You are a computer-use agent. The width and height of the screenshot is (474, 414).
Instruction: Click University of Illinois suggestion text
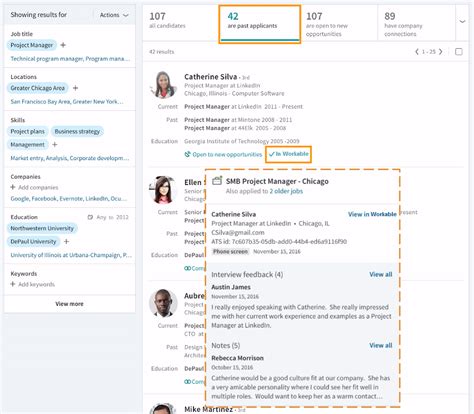[x=71, y=255]
